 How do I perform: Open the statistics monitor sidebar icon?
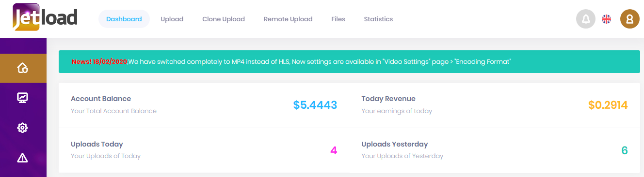point(23,98)
